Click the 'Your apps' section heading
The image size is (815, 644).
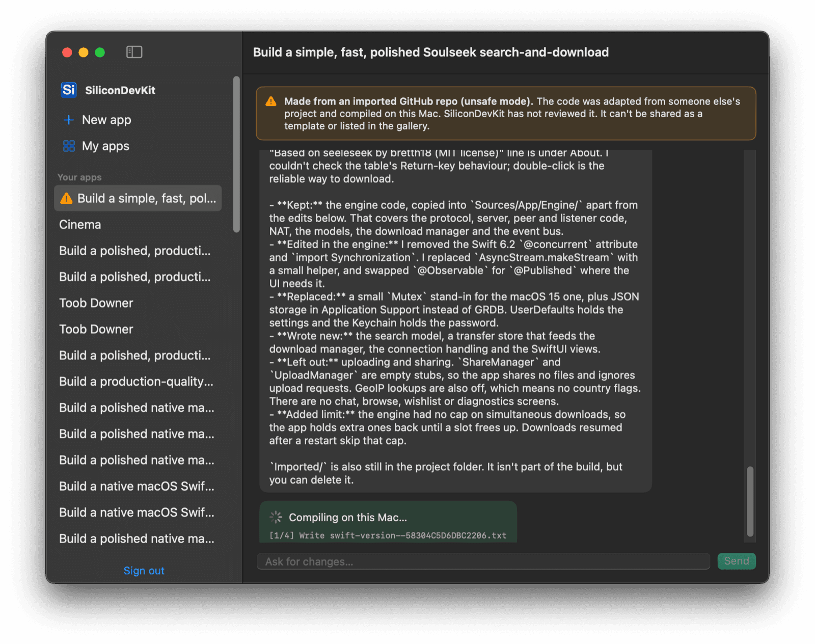[79, 177]
